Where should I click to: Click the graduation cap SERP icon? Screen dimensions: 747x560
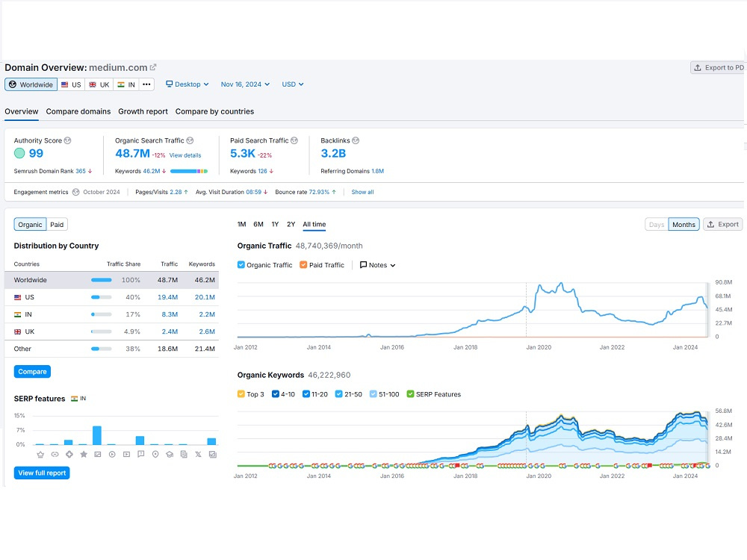coord(169,454)
